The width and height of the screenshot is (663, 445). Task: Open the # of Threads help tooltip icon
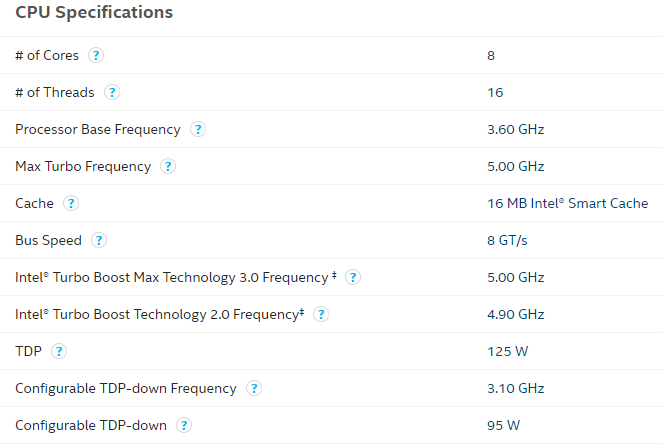point(112,92)
